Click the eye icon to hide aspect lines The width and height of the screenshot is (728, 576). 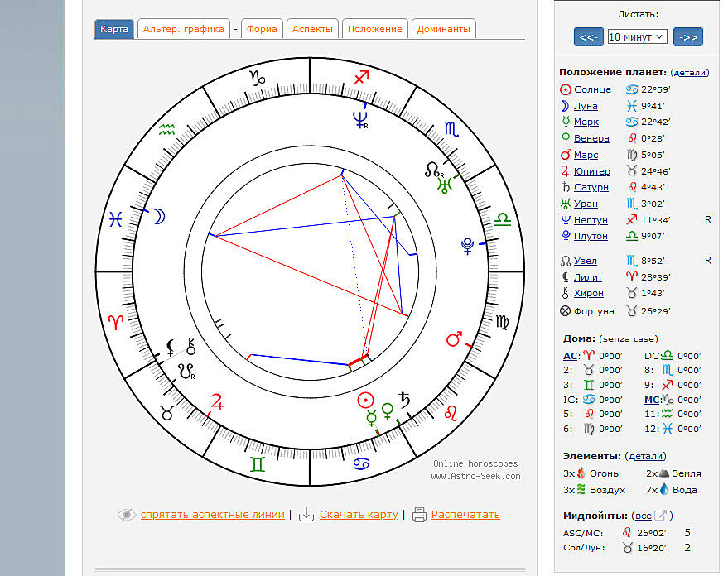[x=127, y=515]
